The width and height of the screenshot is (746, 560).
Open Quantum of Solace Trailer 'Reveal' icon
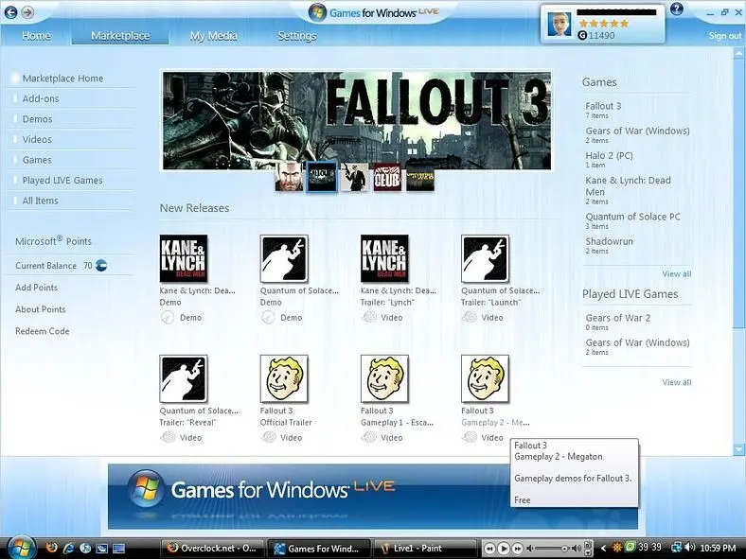point(184,379)
